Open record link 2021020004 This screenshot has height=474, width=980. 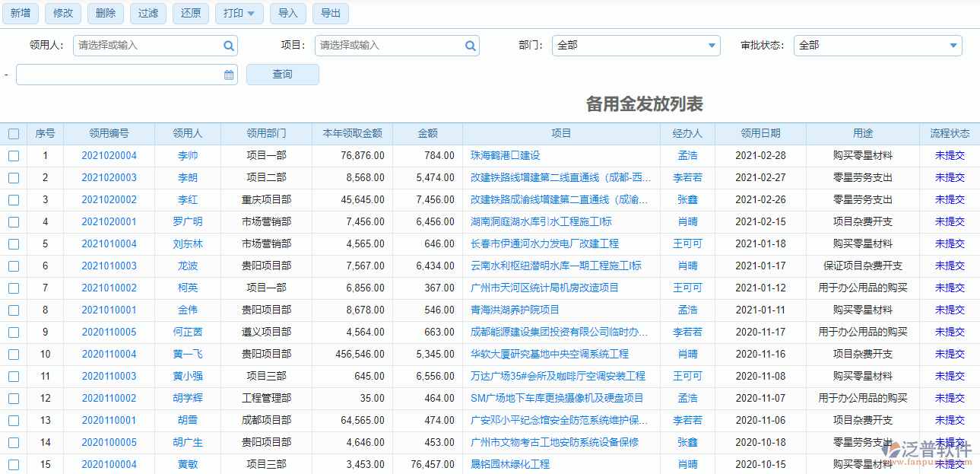coord(109,155)
